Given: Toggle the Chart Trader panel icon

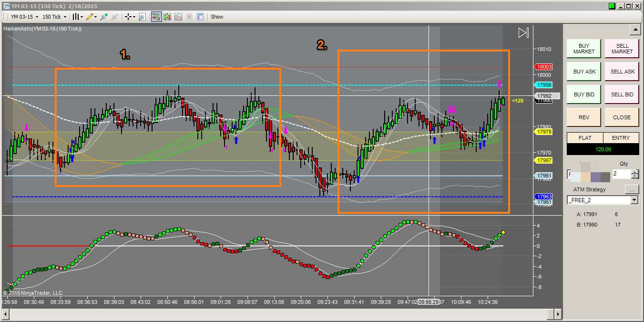Looking at the screenshot, I should 156,17.
